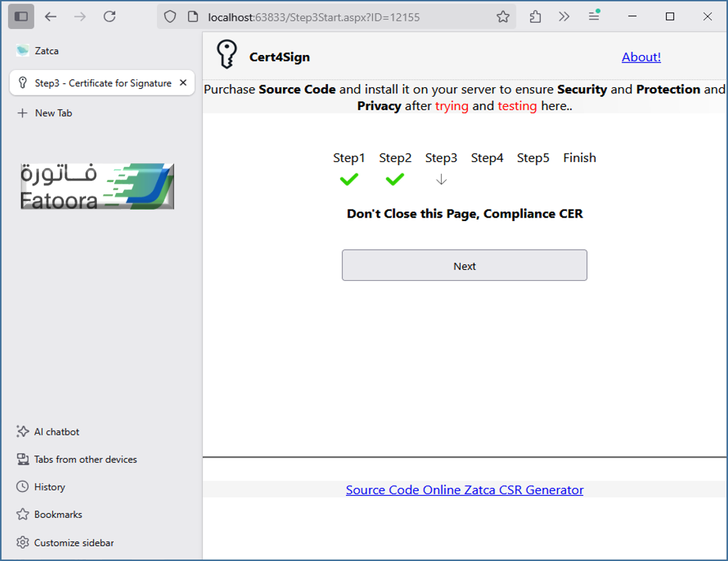Image resolution: width=728 pixels, height=561 pixels.
Task: Open the extensions puzzle icon
Action: 535,17
